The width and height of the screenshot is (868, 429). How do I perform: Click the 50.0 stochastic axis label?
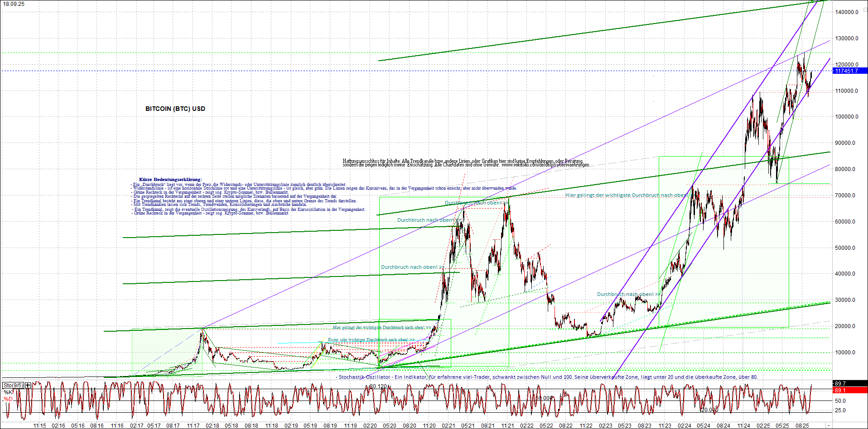[840, 401]
